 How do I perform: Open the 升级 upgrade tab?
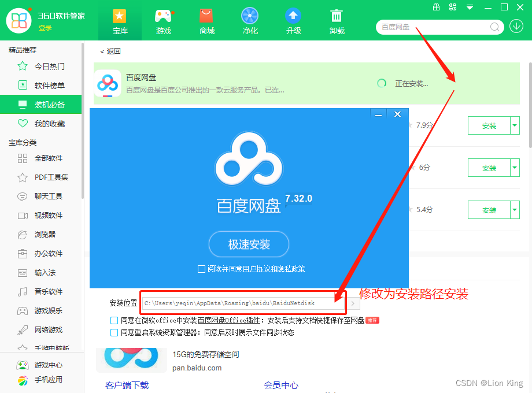coord(294,22)
